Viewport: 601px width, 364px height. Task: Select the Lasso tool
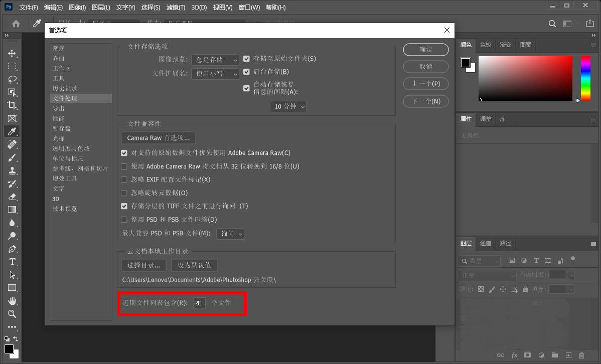pos(12,79)
